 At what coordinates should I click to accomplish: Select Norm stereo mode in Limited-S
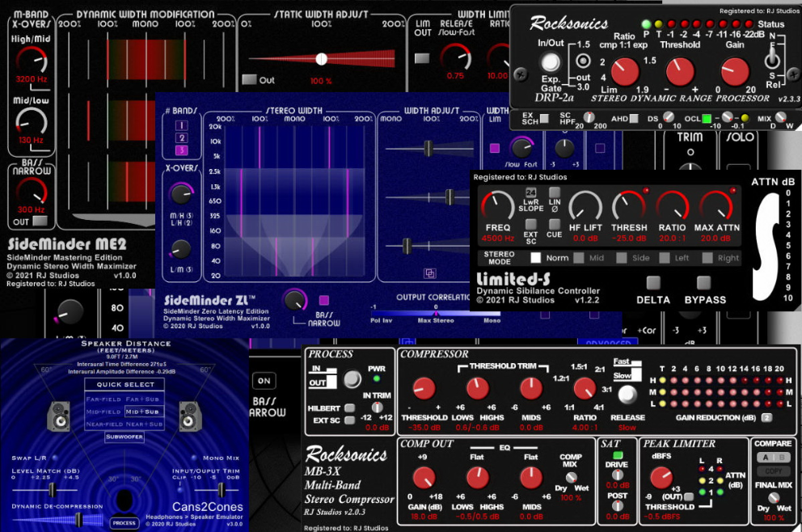click(535, 258)
